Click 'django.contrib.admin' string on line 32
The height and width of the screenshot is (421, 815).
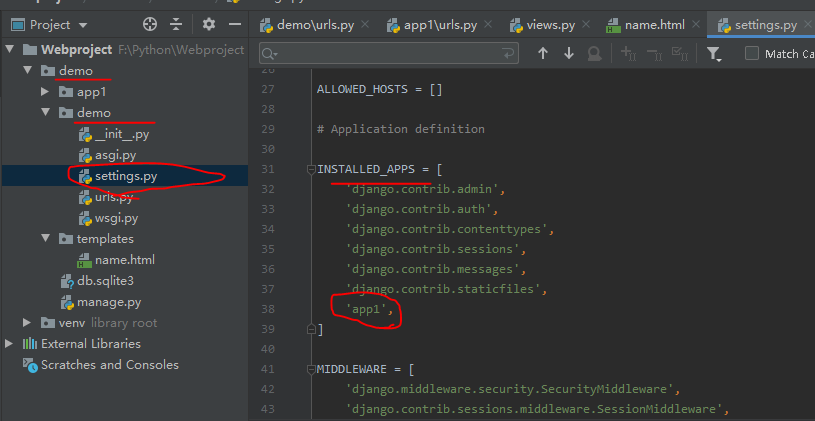423,189
